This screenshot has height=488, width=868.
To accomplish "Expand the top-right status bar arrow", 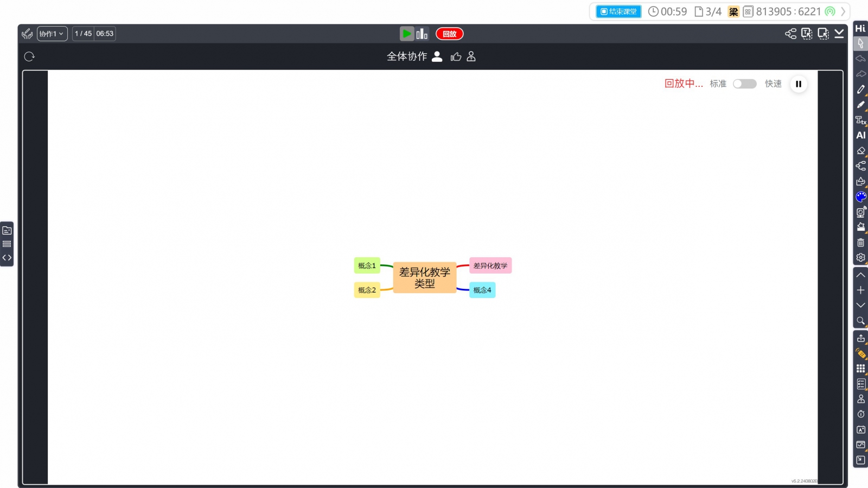I will pyautogui.click(x=843, y=11).
